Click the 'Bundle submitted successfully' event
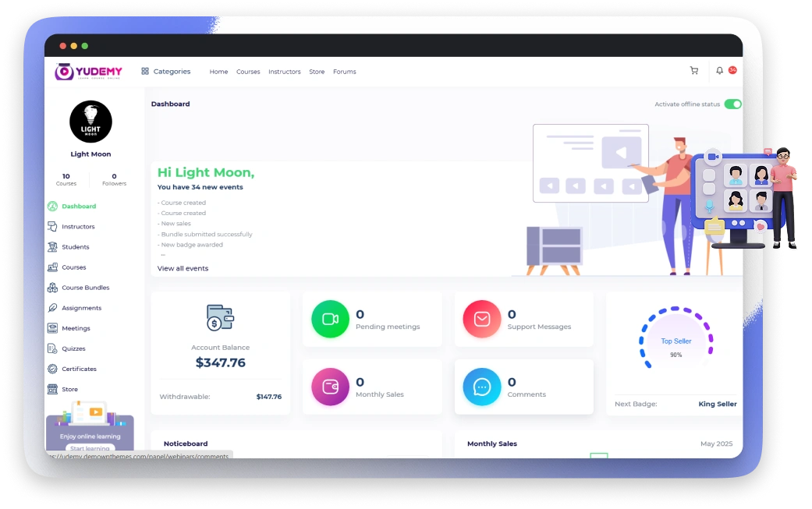Screen dimensions: 812x509 pos(205,235)
